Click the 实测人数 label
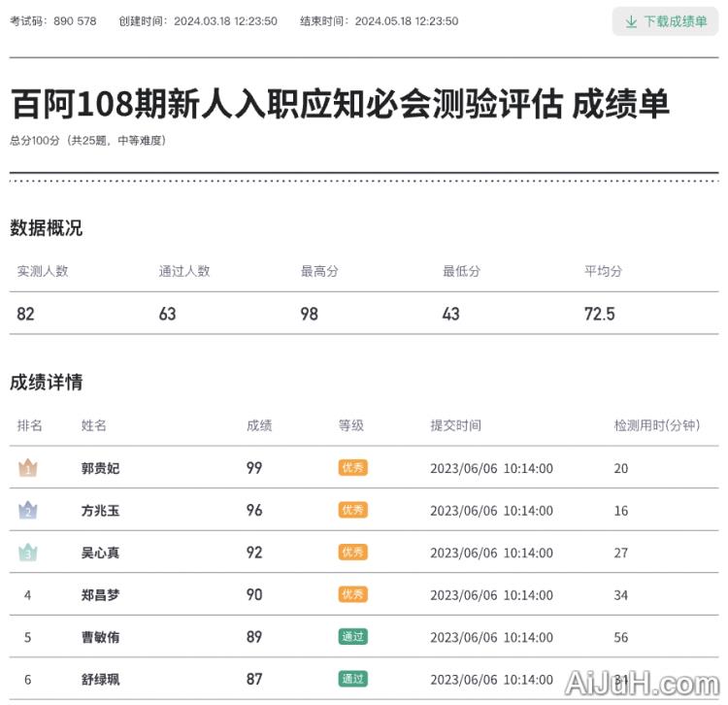Viewport: 728px width, 705px height. (x=43, y=271)
